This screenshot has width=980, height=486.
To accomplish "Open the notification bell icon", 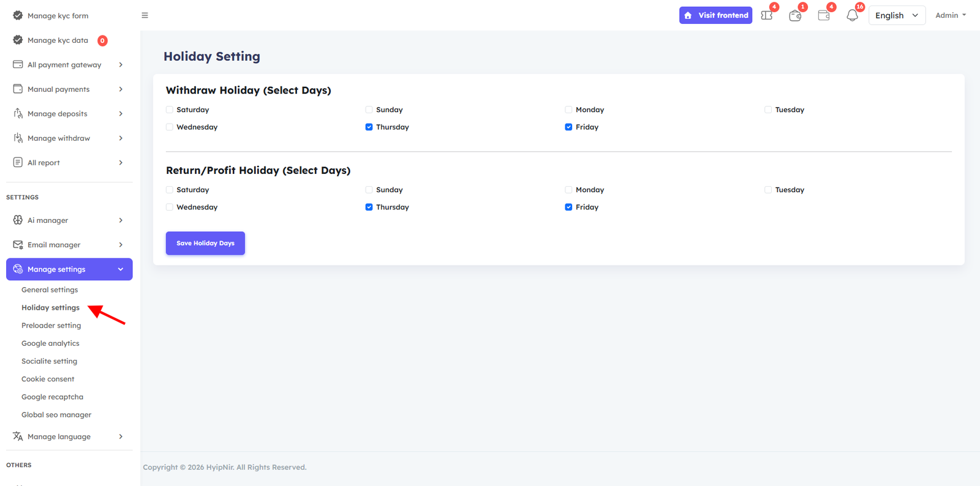I will click(852, 15).
